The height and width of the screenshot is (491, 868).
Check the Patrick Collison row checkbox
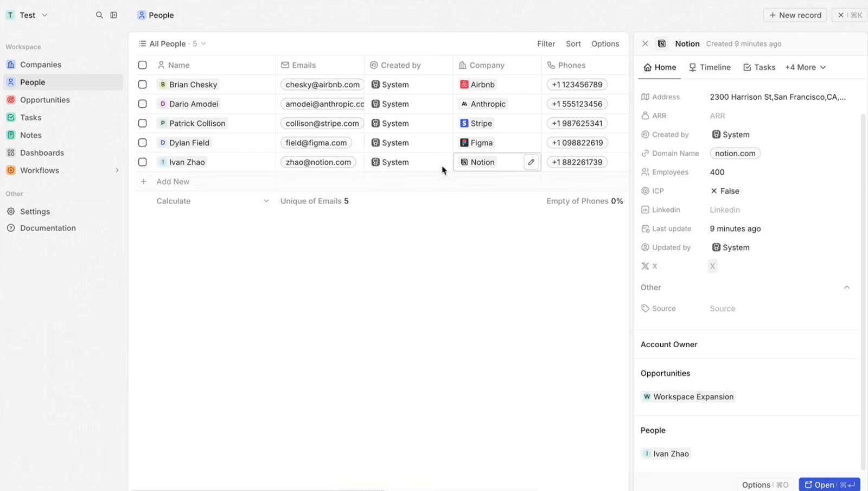click(x=142, y=123)
